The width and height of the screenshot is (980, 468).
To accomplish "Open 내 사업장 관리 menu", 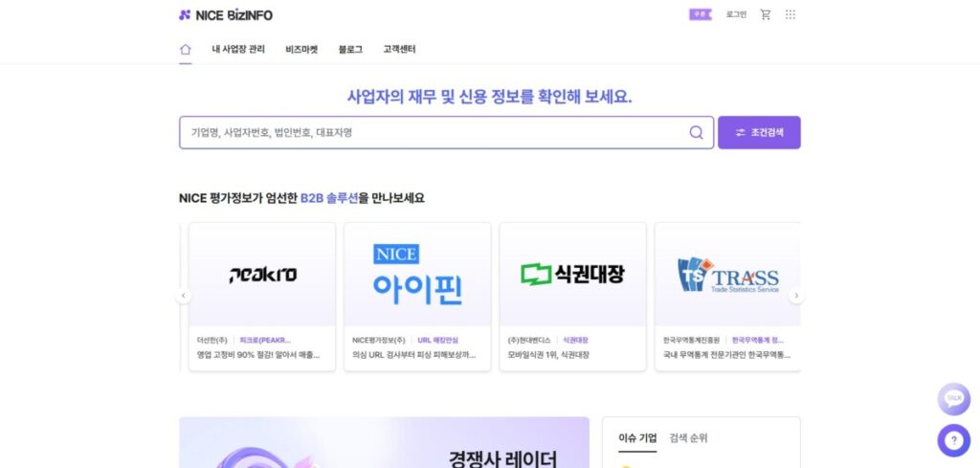I will click(238, 50).
